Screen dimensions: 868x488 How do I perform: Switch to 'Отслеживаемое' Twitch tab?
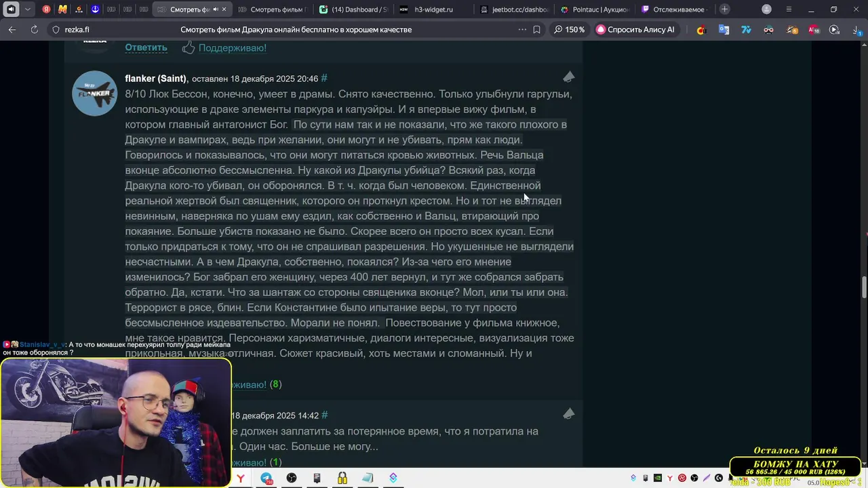pyautogui.click(x=675, y=9)
